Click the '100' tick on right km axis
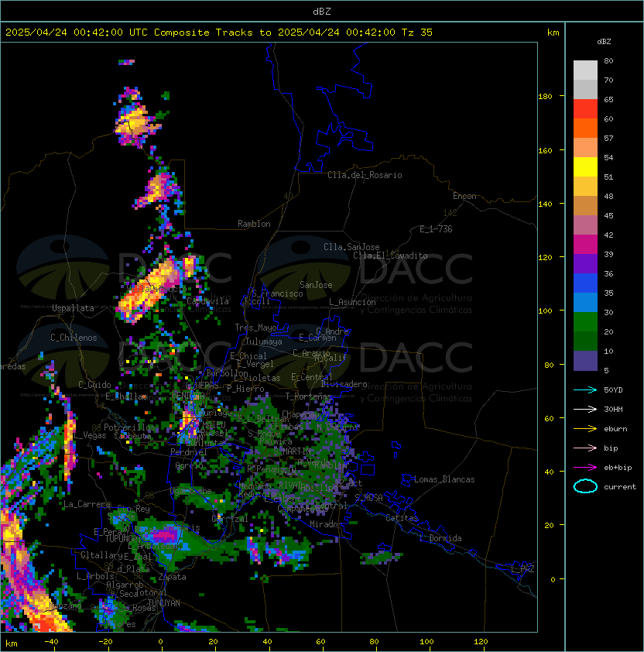This screenshot has width=644, height=652. point(545,311)
